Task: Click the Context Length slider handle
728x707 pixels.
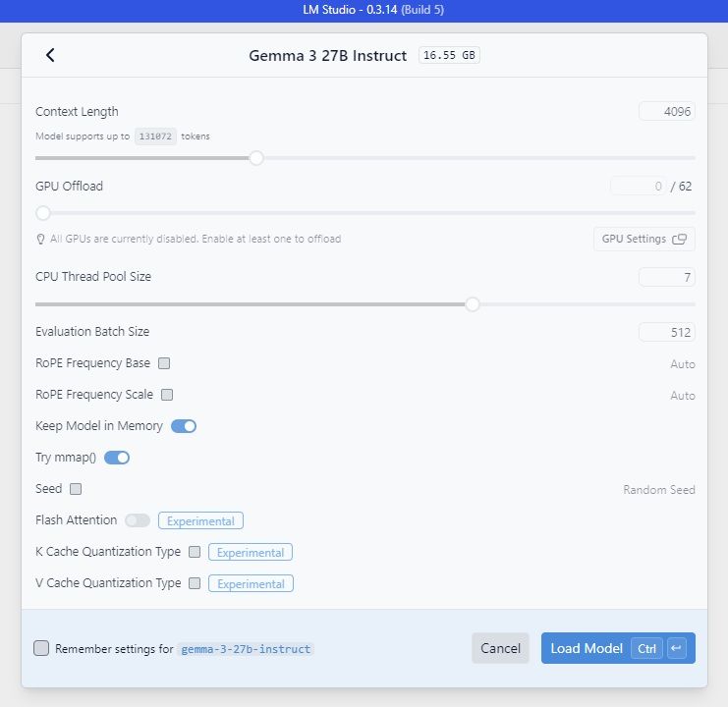Action: pos(256,157)
